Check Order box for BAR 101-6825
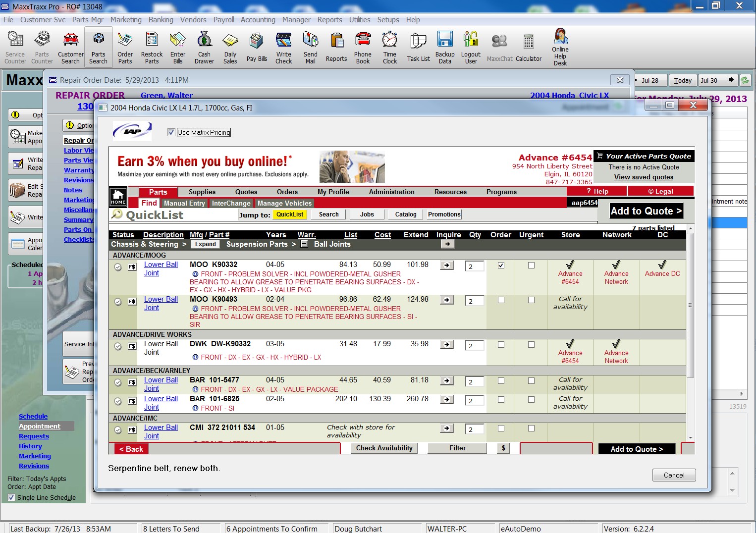 (501, 400)
